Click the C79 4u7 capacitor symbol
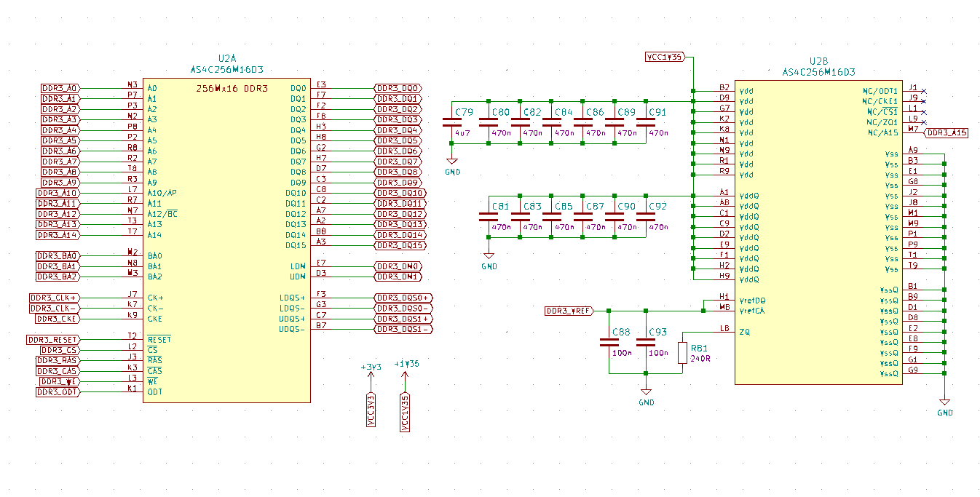Screen dimensions: 980x497 [x=451, y=123]
